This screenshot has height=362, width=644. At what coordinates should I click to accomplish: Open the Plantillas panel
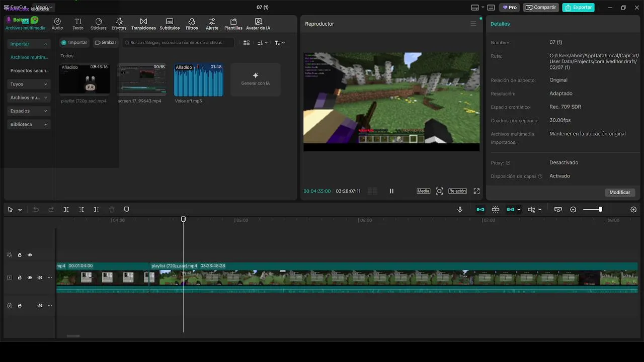pyautogui.click(x=233, y=24)
